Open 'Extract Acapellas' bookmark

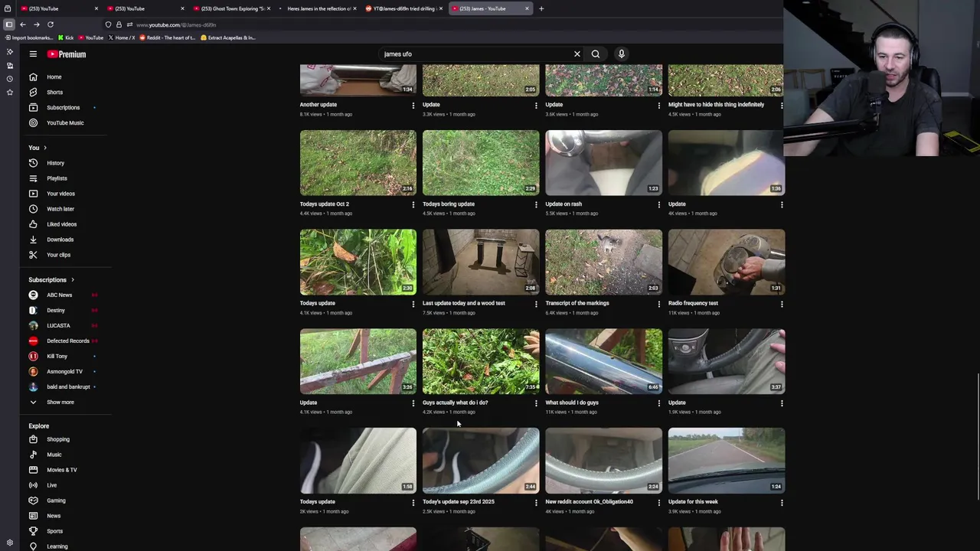tap(228, 37)
